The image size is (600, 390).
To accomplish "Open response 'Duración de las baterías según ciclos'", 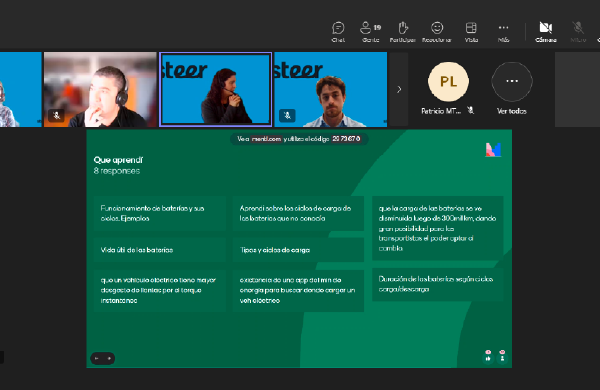I will 437,284.
